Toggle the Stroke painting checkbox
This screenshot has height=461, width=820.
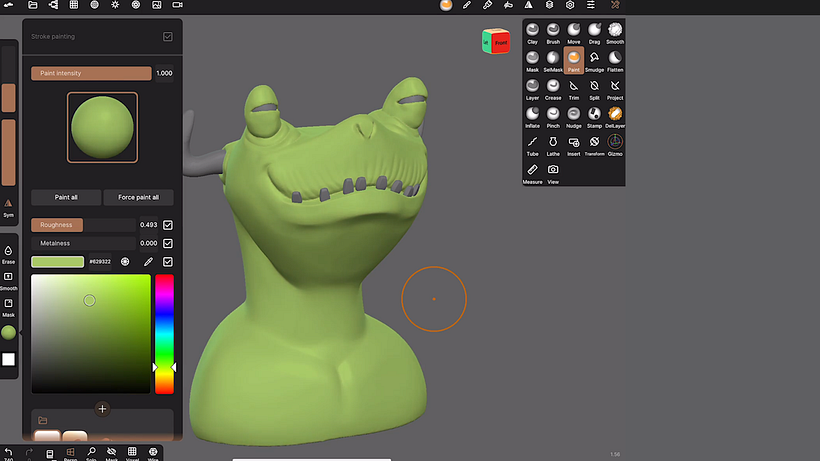pos(168,37)
